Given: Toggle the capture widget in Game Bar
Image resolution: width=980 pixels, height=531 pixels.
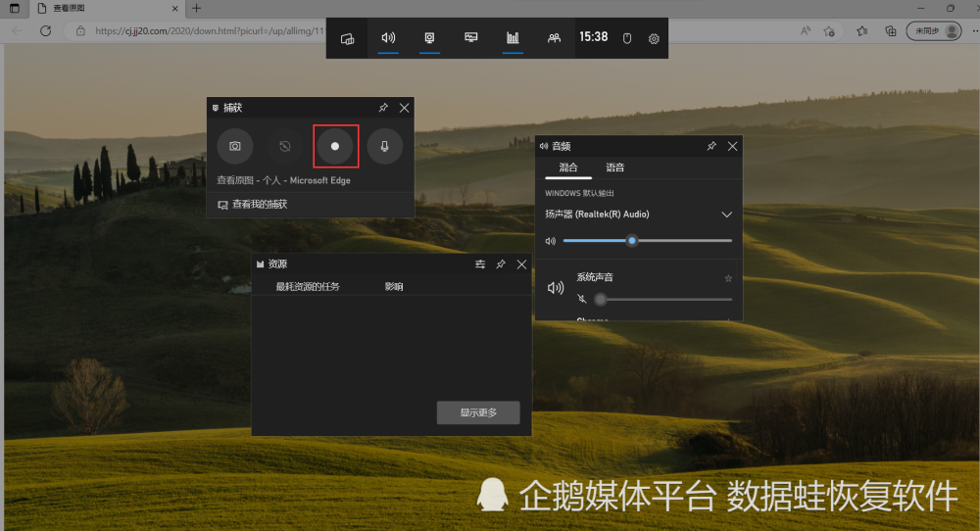Looking at the screenshot, I should (429, 38).
